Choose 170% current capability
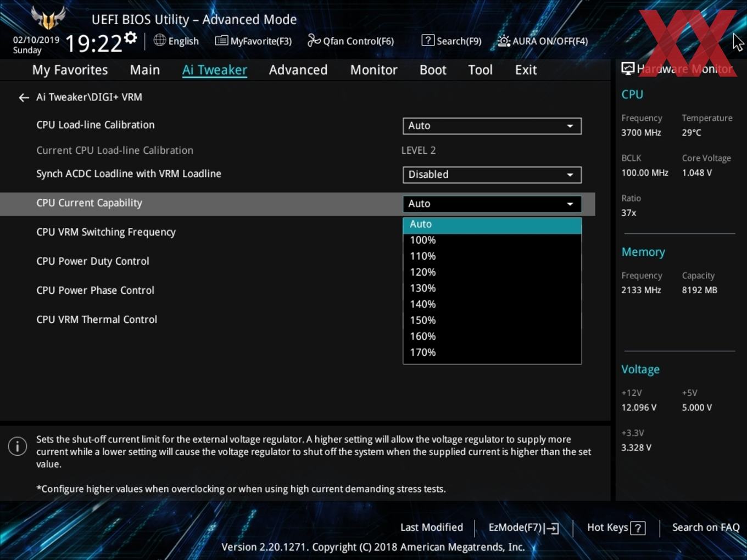 click(492, 352)
